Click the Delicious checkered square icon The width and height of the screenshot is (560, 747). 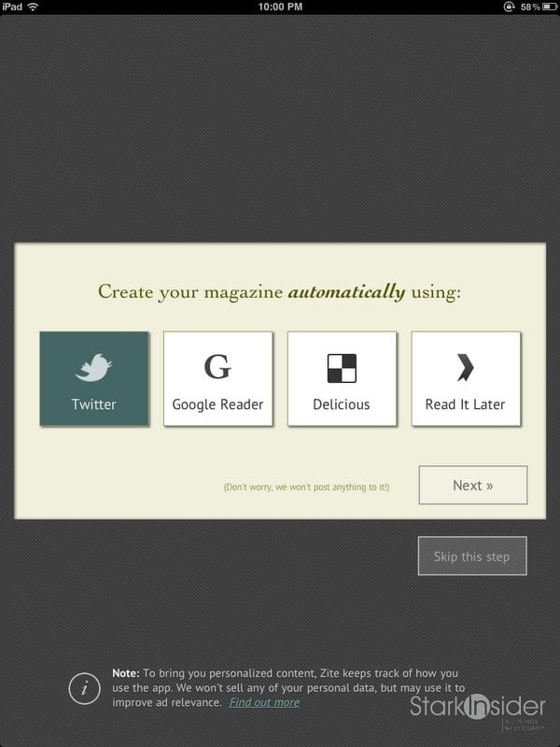[x=342, y=368]
